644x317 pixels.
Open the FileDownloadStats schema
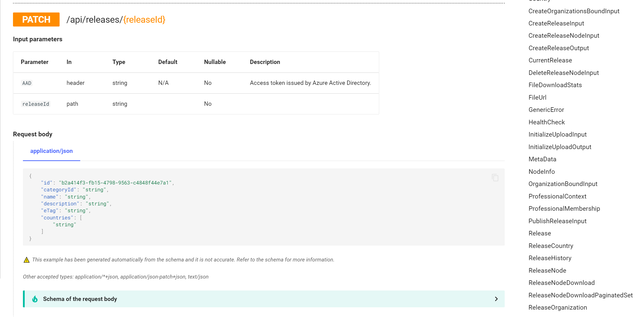pos(555,85)
